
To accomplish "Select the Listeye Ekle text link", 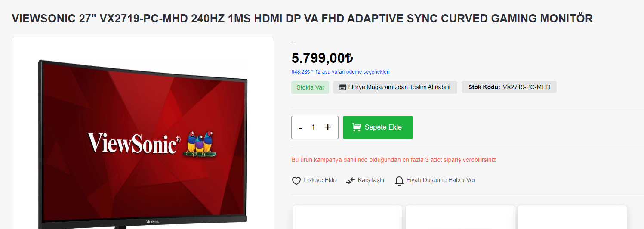I will tap(320, 180).
